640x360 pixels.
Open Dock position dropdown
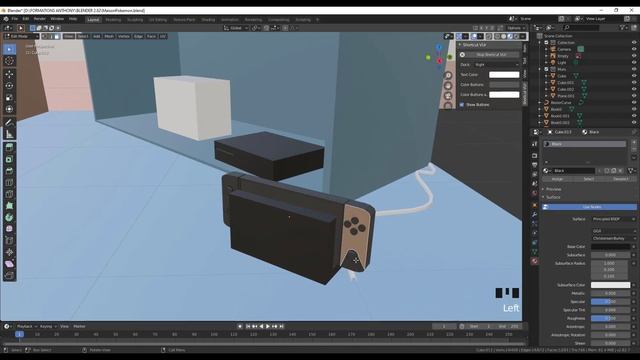(497, 64)
